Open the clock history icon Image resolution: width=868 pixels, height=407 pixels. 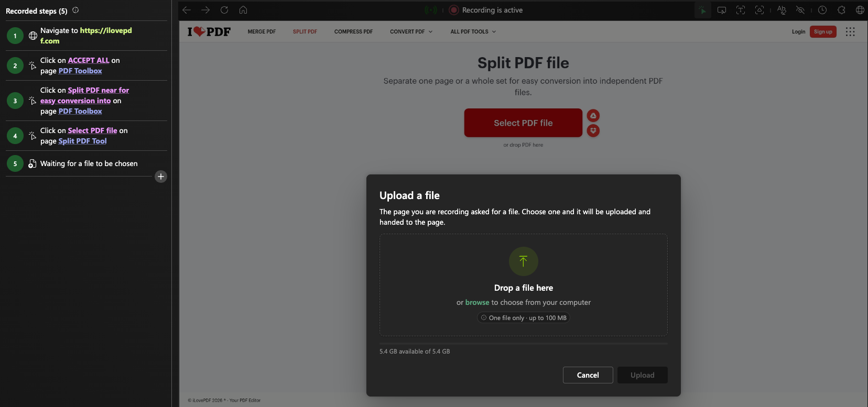click(x=822, y=10)
